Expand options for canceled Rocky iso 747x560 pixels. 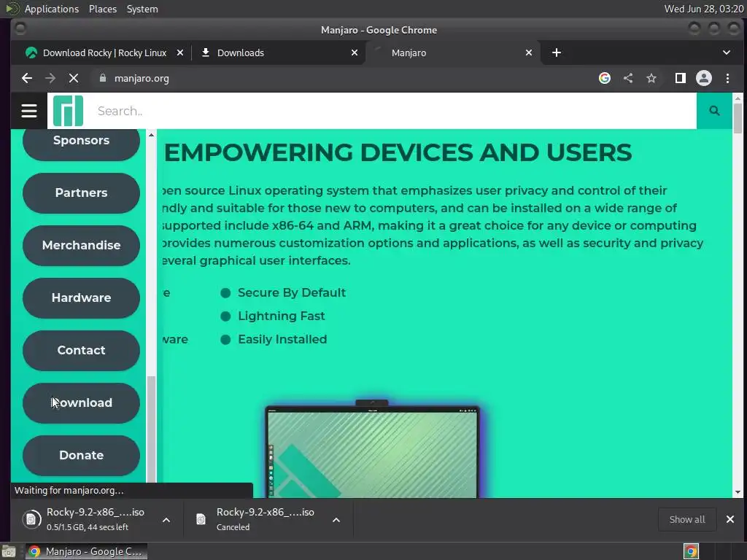click(x=336, y=520)
